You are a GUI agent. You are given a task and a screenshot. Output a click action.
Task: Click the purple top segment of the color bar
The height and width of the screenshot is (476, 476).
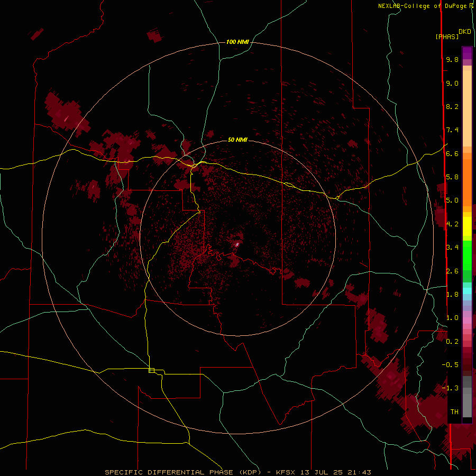pos(467,53)
